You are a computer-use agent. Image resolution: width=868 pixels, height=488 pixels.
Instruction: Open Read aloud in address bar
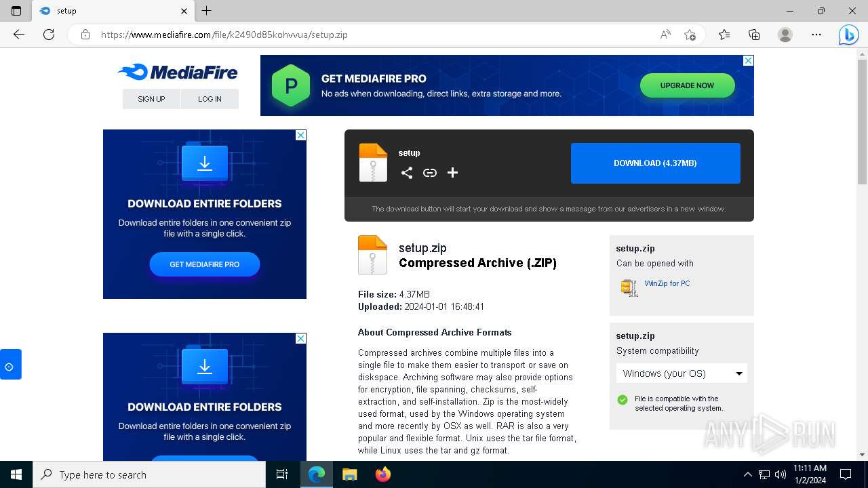point(665,35)
